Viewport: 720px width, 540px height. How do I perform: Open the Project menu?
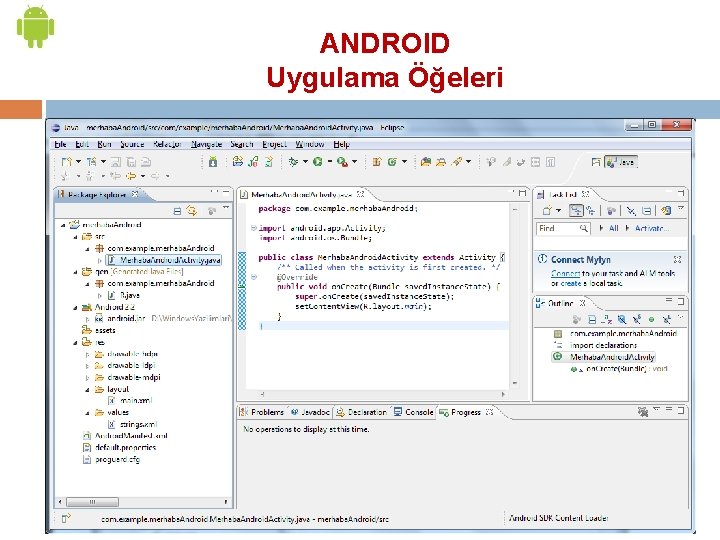point(275,144)
